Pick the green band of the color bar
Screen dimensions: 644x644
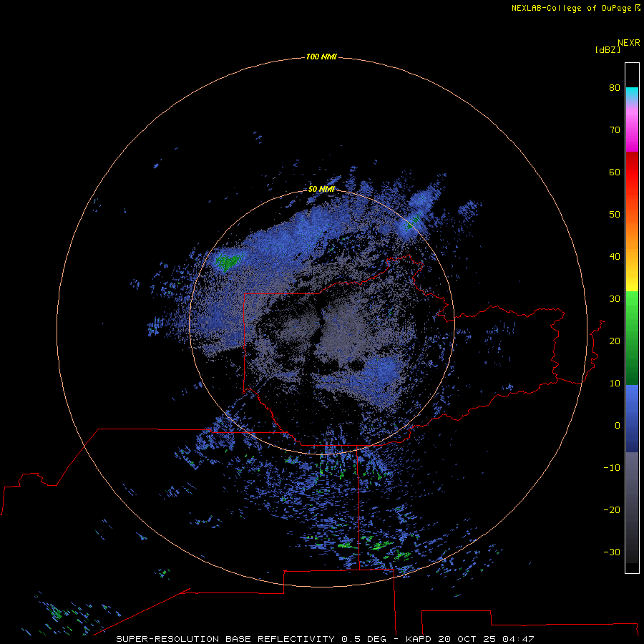pyautogui.click(x=632, y=338)
